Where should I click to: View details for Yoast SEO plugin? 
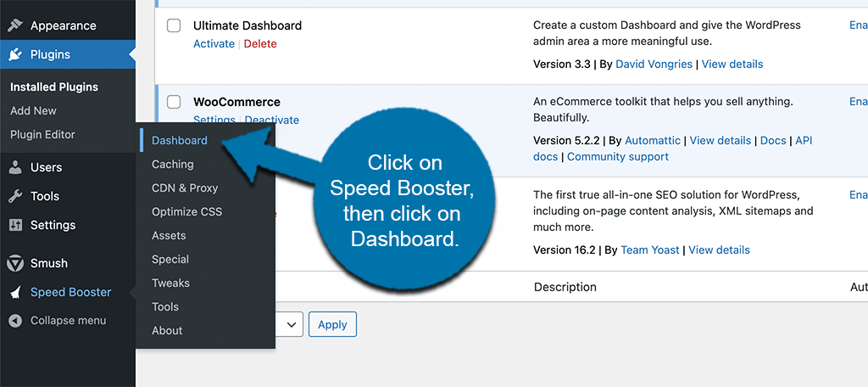pyautogui.click(x=719, y=250)
